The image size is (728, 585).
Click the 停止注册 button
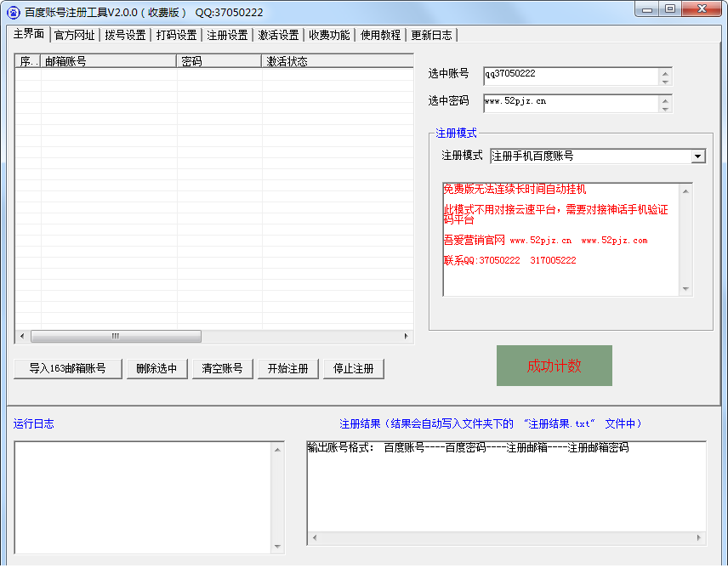click(x=353, y=369)
